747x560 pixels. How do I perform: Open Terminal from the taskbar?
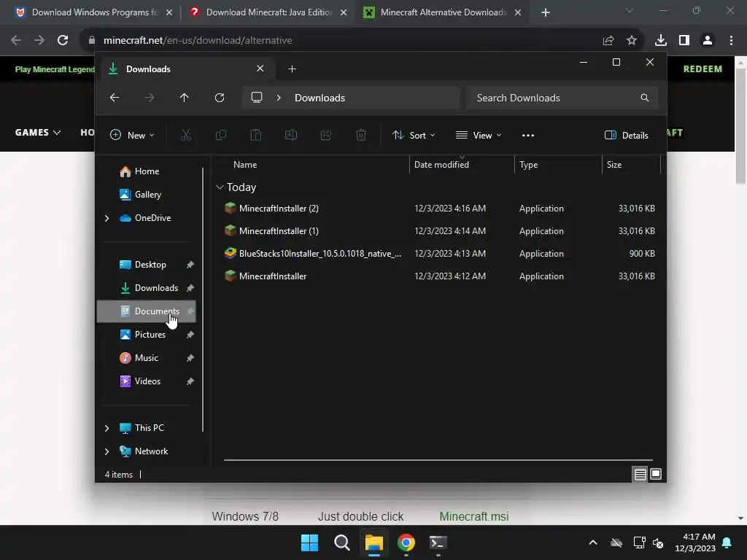point(438,542)
